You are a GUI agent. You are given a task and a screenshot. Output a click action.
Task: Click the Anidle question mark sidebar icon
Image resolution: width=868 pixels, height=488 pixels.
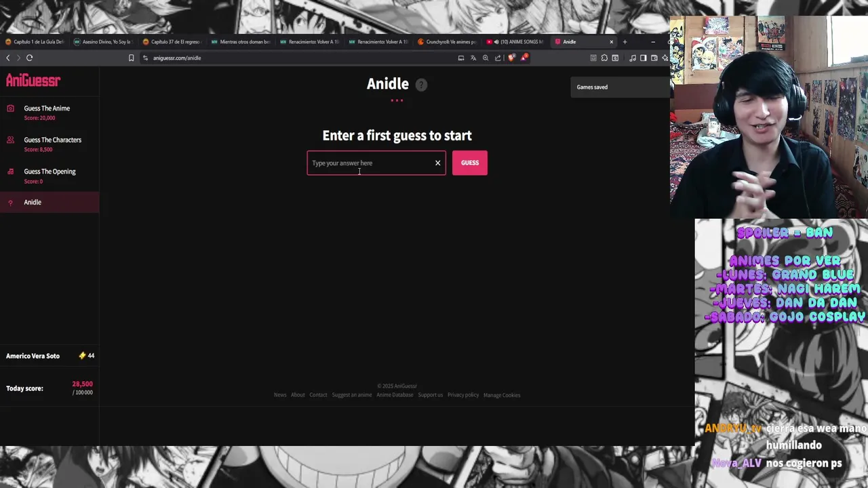[x=10, y=203]
